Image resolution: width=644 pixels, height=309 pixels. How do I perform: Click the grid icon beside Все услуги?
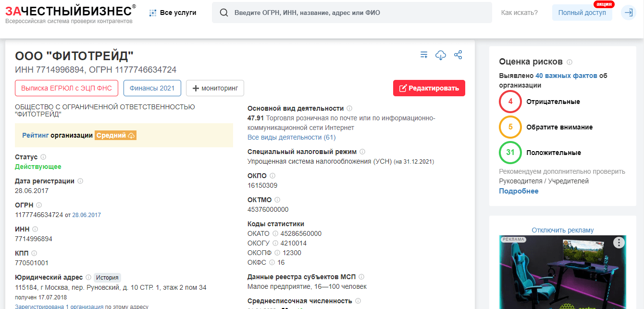click(153, 12)
